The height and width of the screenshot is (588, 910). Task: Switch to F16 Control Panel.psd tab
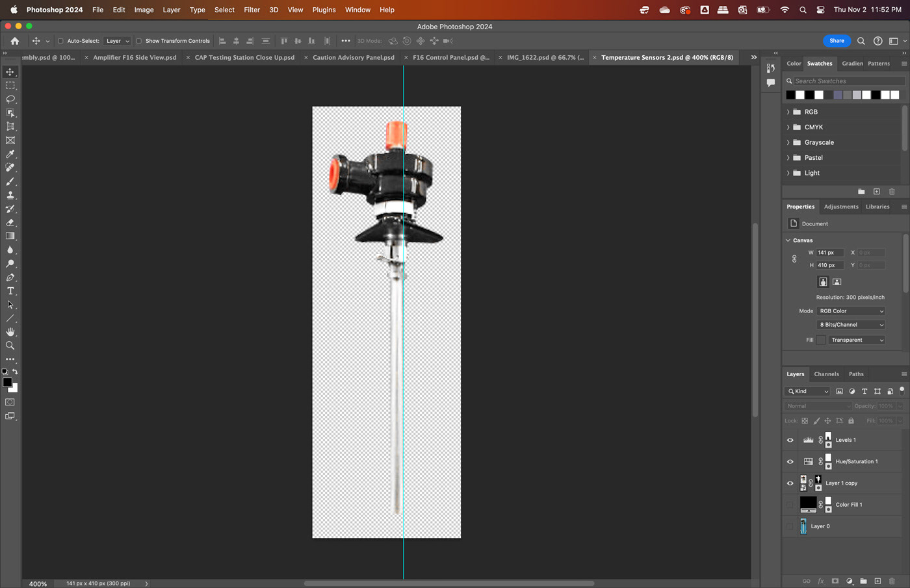450,57
